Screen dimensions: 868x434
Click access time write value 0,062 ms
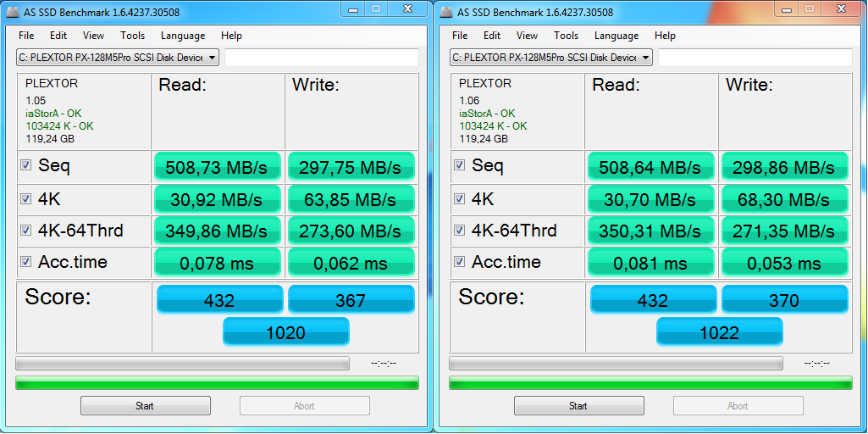pos(351,263)
